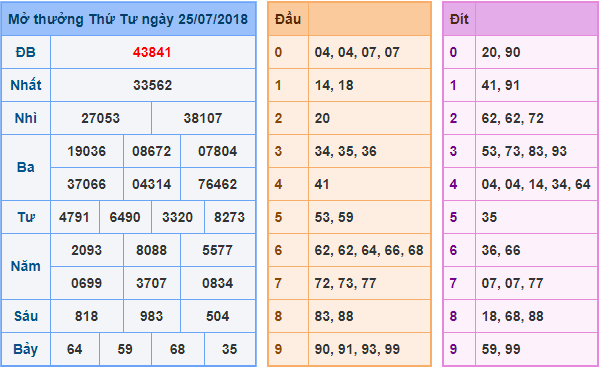
Task: Click Tư prize number 3320
Action: click(x=178, y=217)
